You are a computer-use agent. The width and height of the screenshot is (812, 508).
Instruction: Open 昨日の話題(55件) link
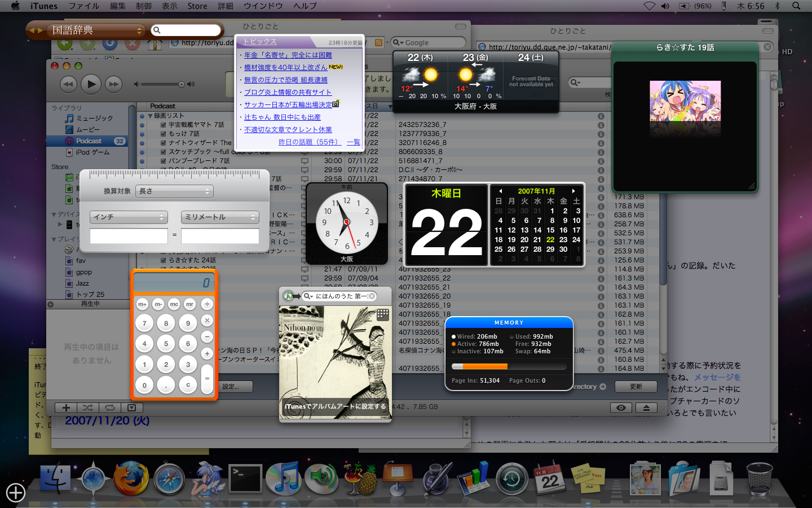coord(309,142)
